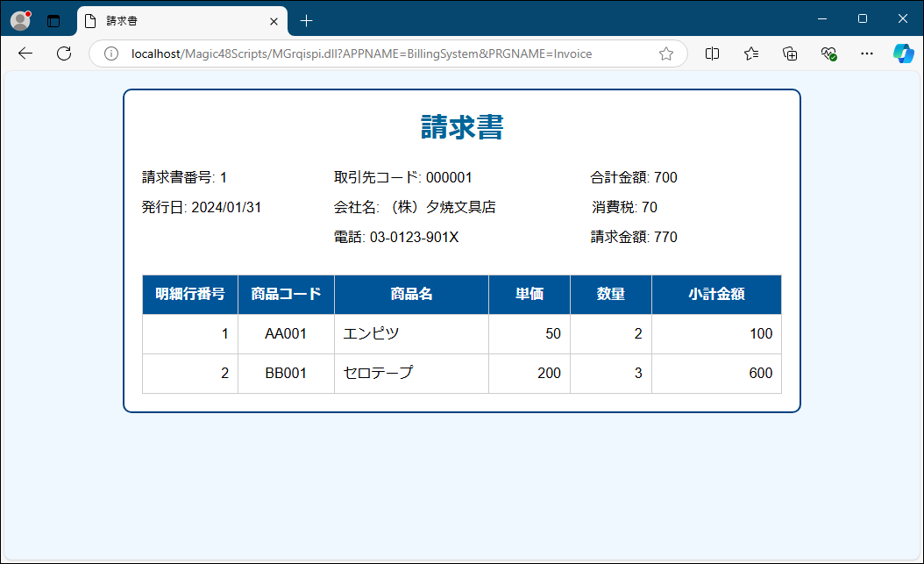This screenshot has width=924, height=564.
Task: Click the 商品名 column header
Action: [411, 295]
